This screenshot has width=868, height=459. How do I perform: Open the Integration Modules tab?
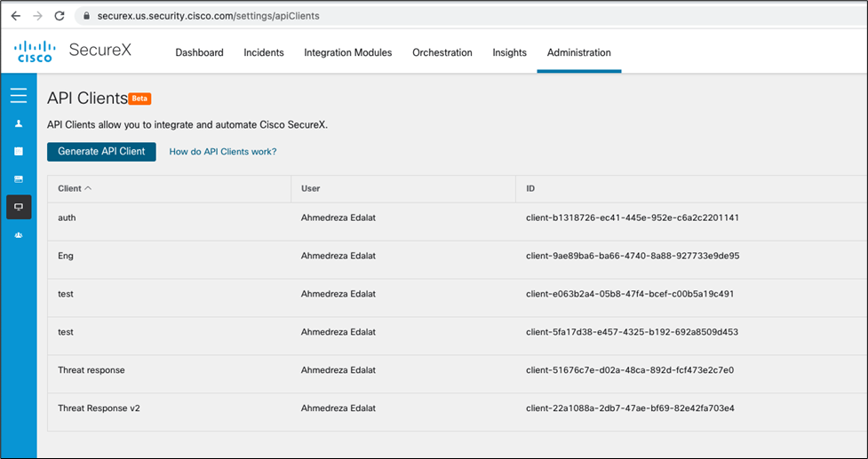pyautogui.click(x=347, y=52)
